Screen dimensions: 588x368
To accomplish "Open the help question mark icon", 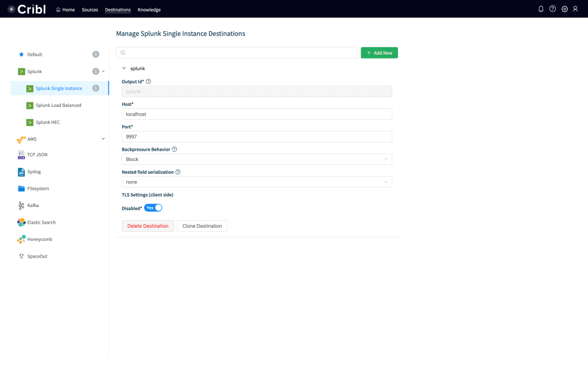I will pos(552,9).
